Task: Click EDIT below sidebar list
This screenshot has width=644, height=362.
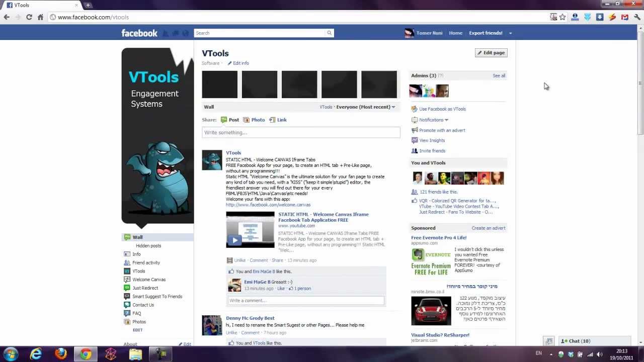Action: coord(137,330)
